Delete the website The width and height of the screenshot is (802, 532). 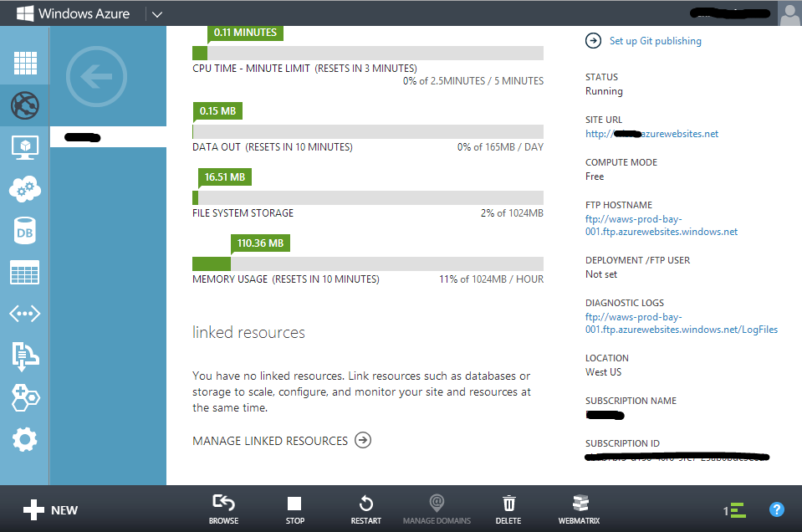(x=508, y=510)
